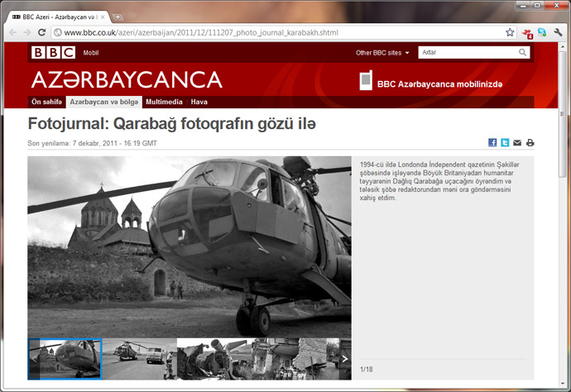
Task: Switch to Hava section
Action: coord(199,103)
